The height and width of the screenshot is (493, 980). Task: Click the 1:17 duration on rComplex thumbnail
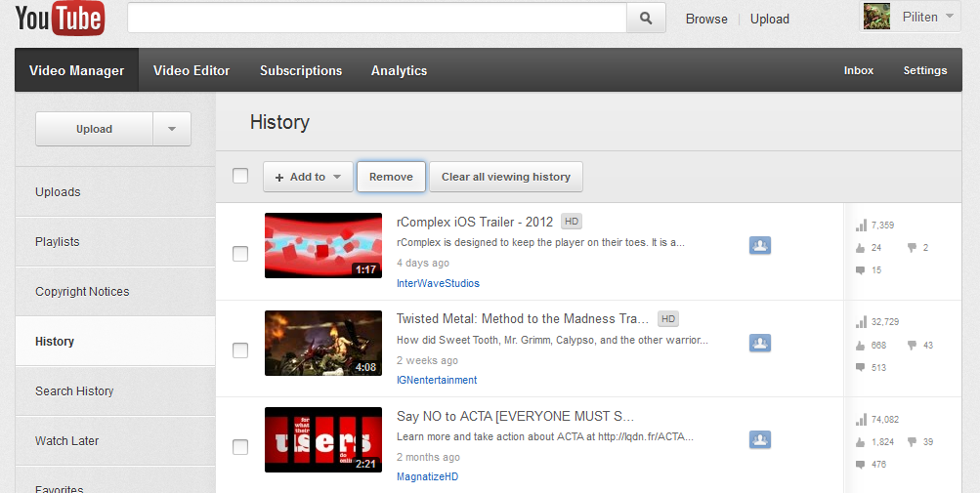pyautogui.click(x=365, y=269)
